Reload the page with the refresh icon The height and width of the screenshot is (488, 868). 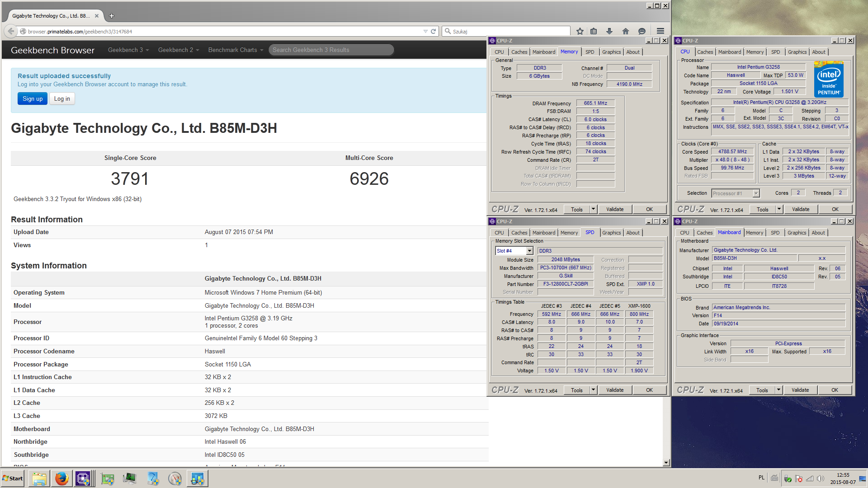pos(433,31)
